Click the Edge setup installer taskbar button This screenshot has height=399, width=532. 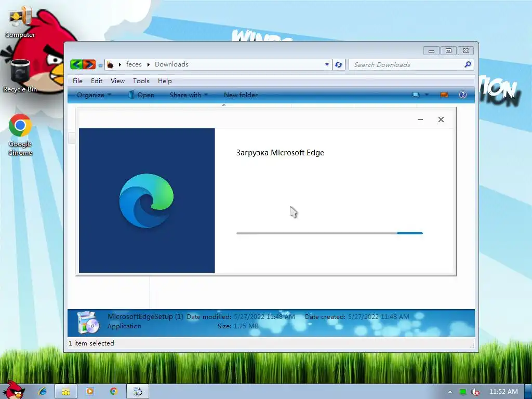[x=137, y=392]
